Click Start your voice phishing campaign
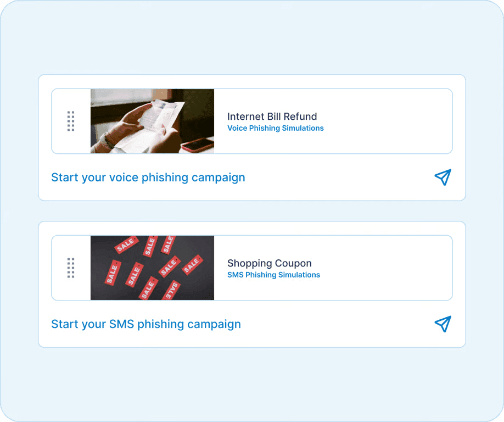Image resolution: width=504 pixels, height=422 pixels. coord(148,177)
